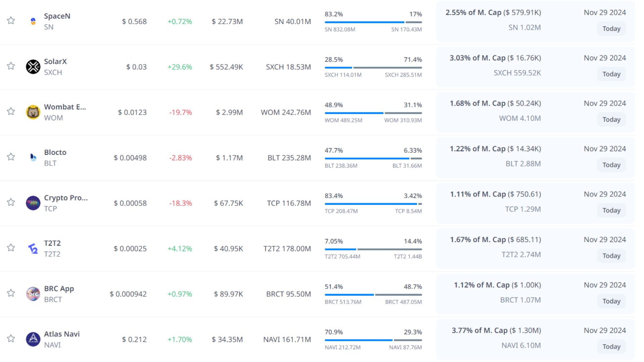Viewport: 644px width, 362px height.
Task: Click the Blocto token logo icon
Action: click(x=33, y=158)
